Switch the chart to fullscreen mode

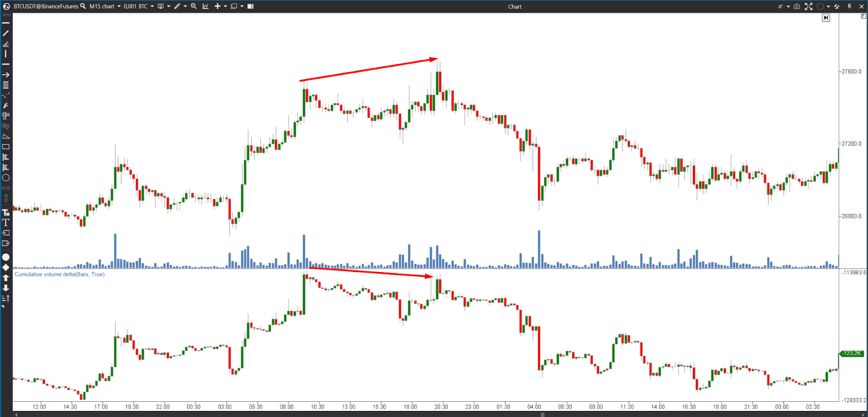pyautogui.click(x=809, y=7)
